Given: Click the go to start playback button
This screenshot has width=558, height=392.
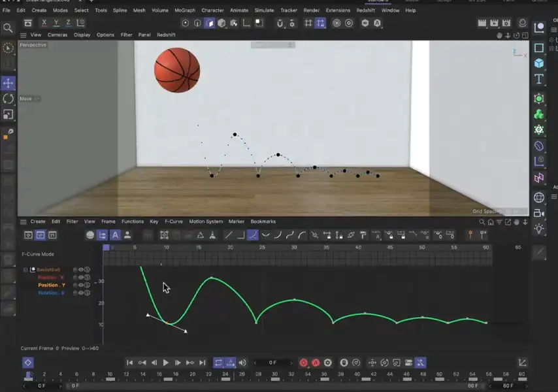Looking at the screenshot, I should click(x=129, y=363).
